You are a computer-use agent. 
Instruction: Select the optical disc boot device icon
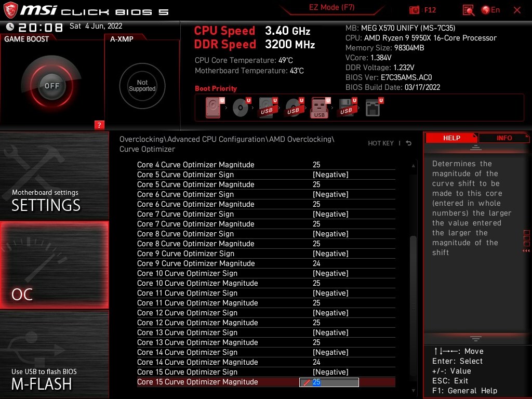tap(242, 108)
